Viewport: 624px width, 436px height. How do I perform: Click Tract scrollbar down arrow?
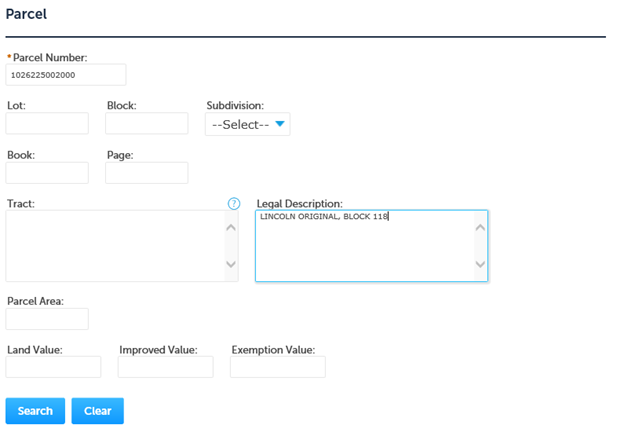(x=231, y=264)
